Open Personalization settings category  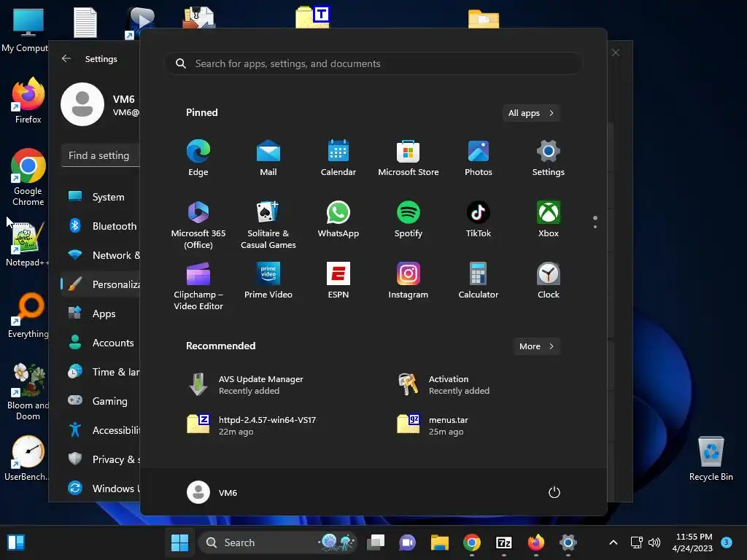click(x=100, y=284)
